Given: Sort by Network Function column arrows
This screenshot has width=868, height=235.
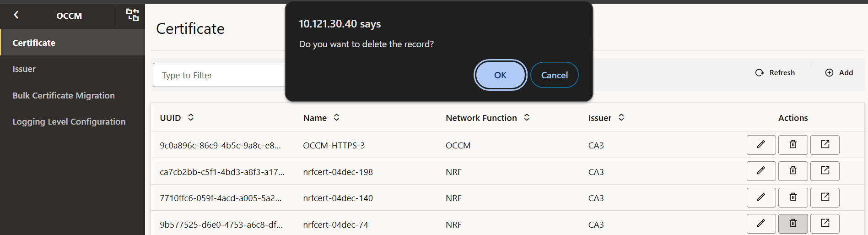Looking at the screenshot, I should coord(527,118).
